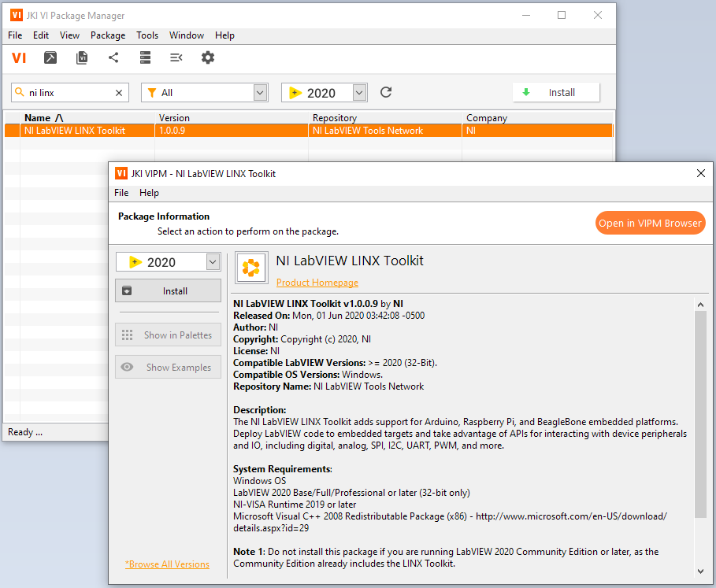The height and width of the screenshot is (588, 716).
Task: Click the open package toolbar icon
Action: point(50,57)
